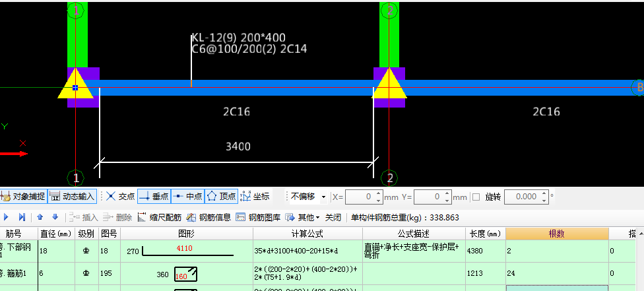Enable the 旋转 rotate checkbox

click(x=476, y=197)
